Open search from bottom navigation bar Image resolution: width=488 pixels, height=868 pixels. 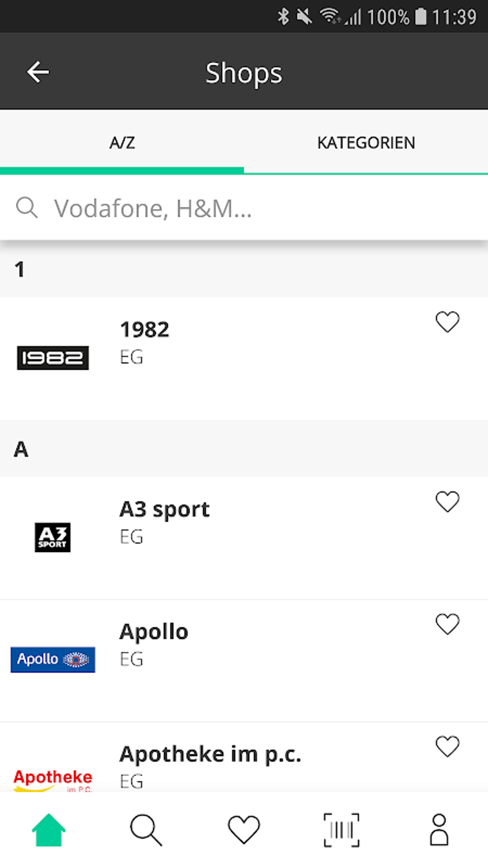(146, 830)
